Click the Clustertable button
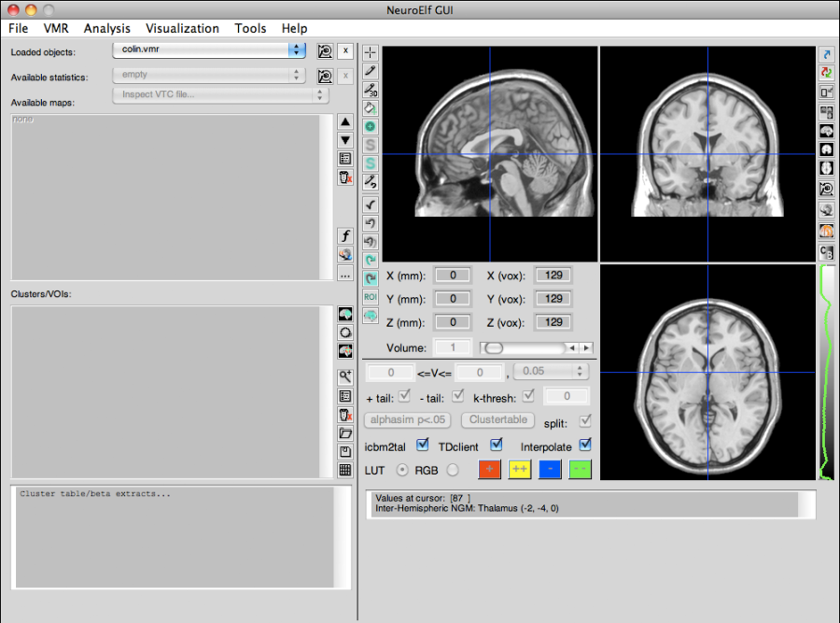 pyautogui.click(x=497, y=420)
